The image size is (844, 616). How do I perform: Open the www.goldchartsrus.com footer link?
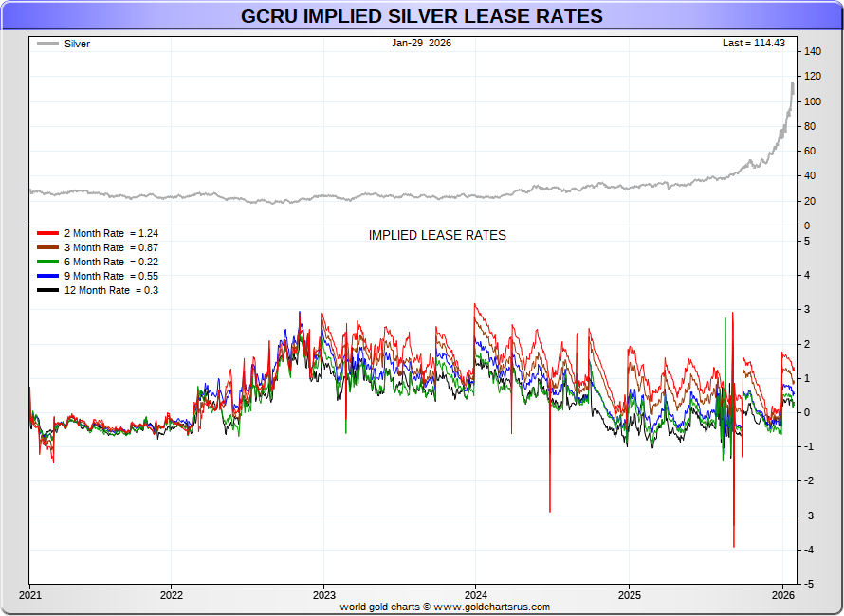[x=492, y=607]
